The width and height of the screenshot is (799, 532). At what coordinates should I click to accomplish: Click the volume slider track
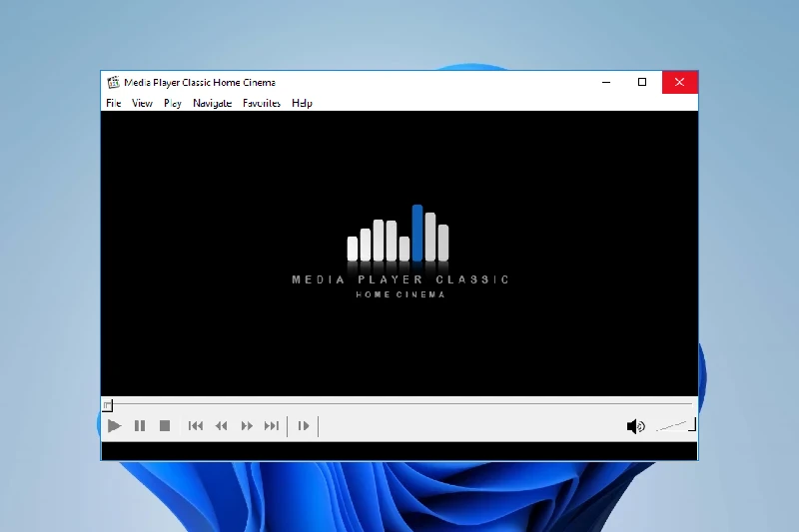coord(676,425)
